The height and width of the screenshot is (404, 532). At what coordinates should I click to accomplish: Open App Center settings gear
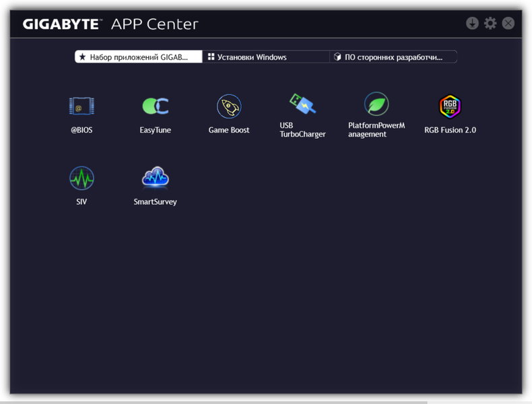click(490, 24)
